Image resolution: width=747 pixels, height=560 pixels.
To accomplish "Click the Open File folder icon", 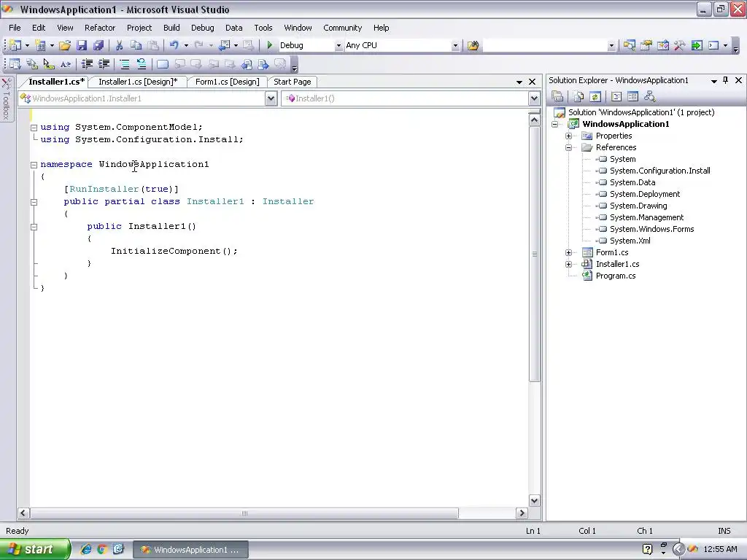I will pos(65,45).
